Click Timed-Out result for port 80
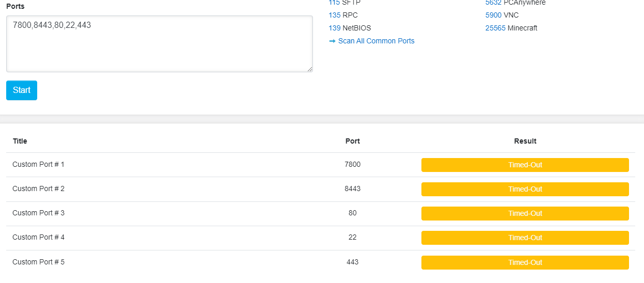 point(525,213)
